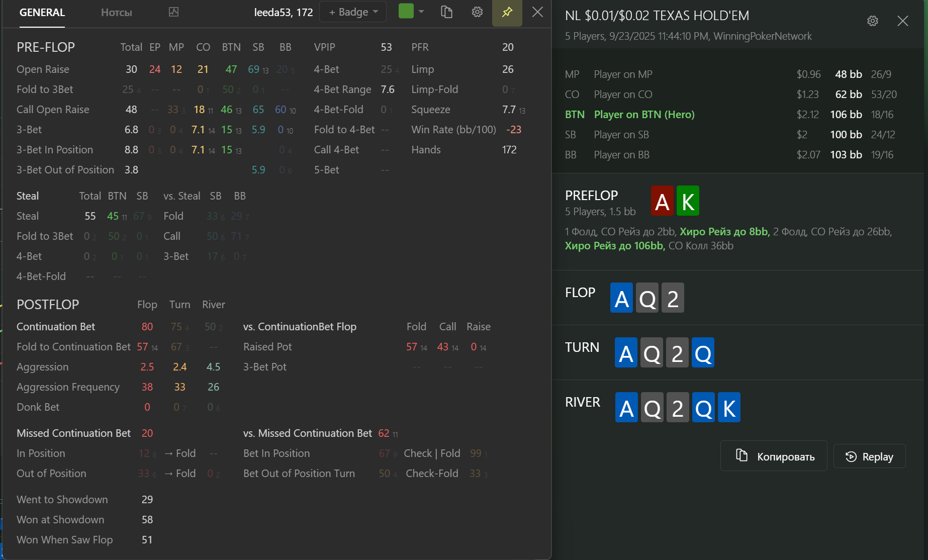Select the flop Queen card
Viewport: 928px width, 560px height.
[647, 298]
